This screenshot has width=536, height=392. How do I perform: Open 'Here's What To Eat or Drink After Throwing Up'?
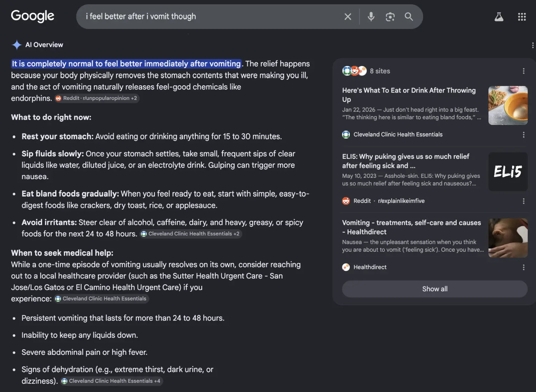[409, 95]
